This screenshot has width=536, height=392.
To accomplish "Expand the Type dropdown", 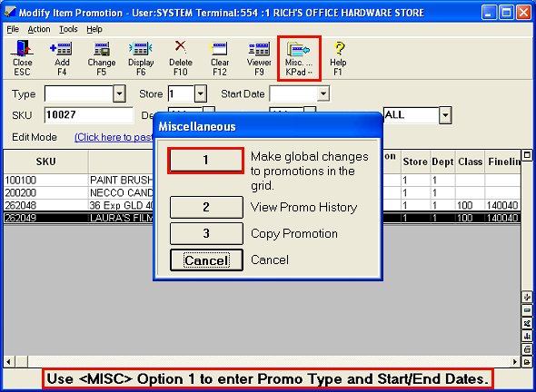I will point(119,93).
